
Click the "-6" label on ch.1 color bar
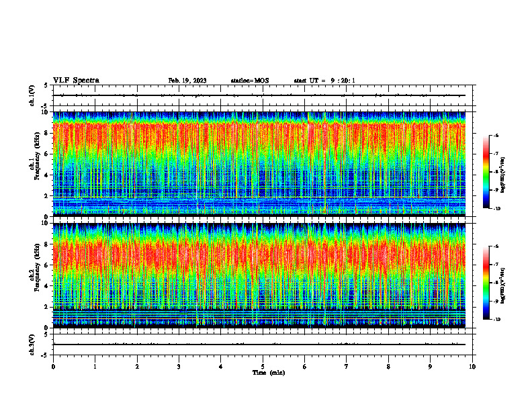click(496, 135)
